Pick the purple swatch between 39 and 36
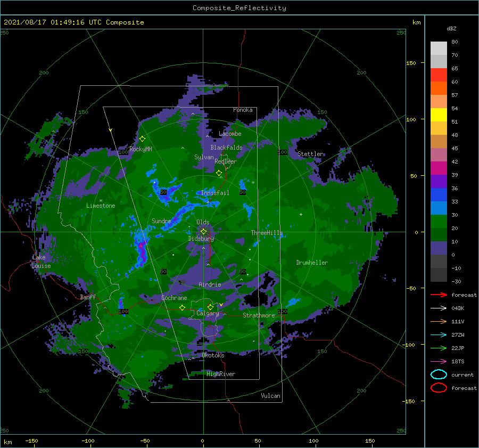Viewport: 479px width, 448px height. coord(439,181)
